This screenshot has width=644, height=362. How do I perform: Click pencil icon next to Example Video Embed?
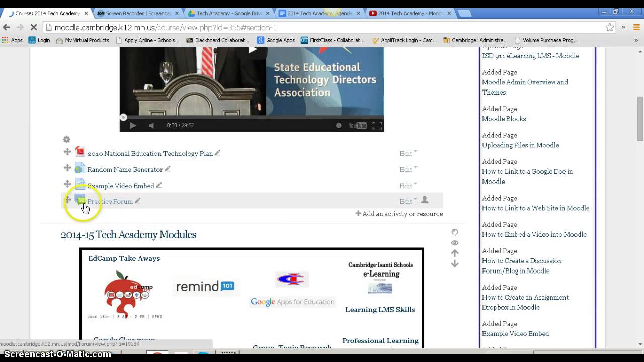(159, 185)
